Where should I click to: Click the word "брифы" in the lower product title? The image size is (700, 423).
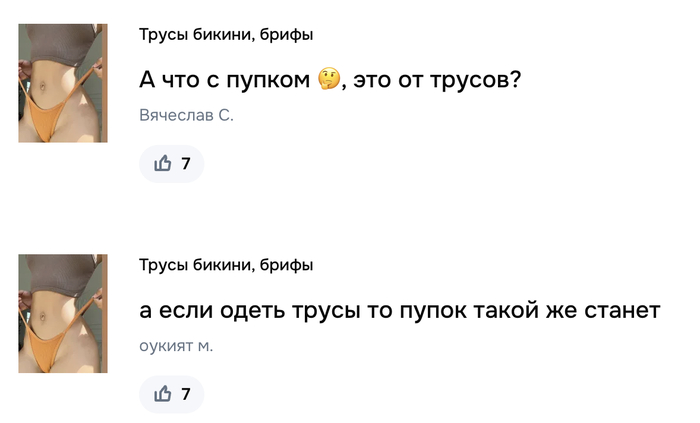pyautogui.click(x=286, y=265)
